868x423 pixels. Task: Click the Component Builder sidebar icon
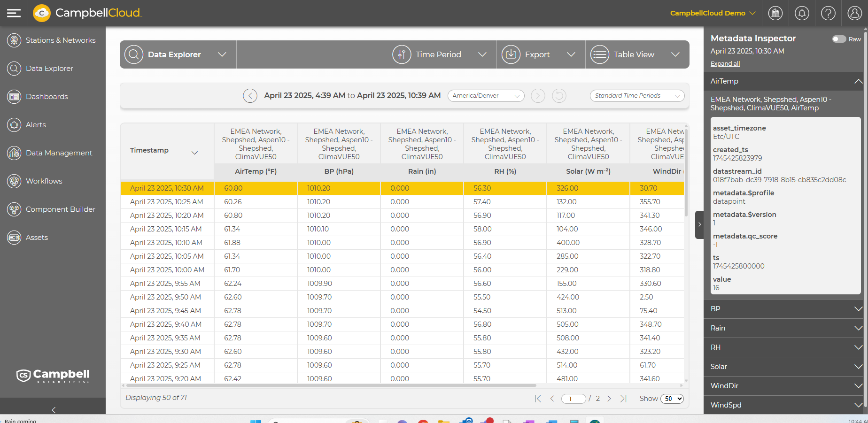click(14, 209)
